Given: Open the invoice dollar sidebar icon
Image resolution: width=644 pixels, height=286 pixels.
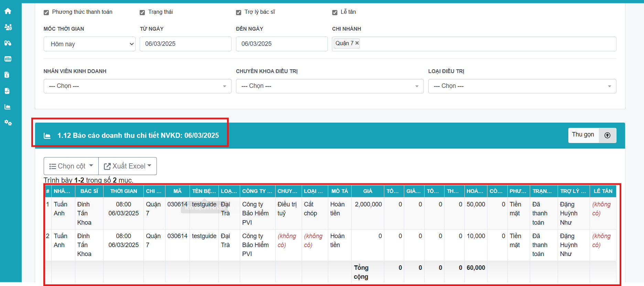Looking at the screenshot, I should [7, 75].
